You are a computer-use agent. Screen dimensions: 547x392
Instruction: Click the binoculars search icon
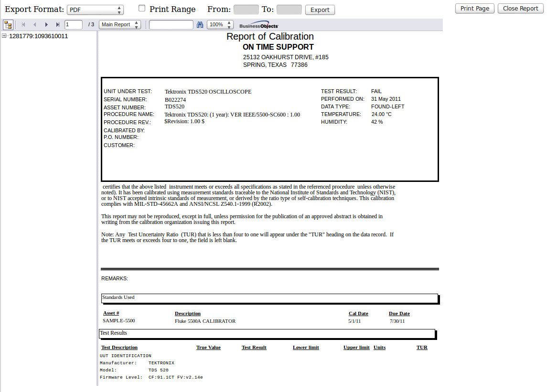click(200, 24)
